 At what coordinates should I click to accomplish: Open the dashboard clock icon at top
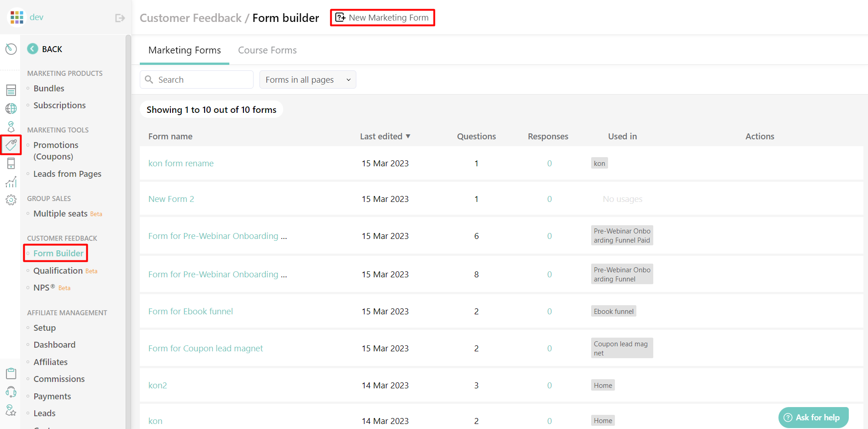pos(11,48)
